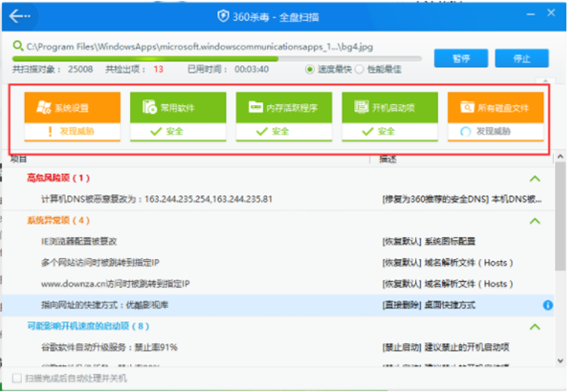Select the 多个网站访问时被跳转到指定IP row
The height and width of the screenshot is (392, 574).
(278, 263)
